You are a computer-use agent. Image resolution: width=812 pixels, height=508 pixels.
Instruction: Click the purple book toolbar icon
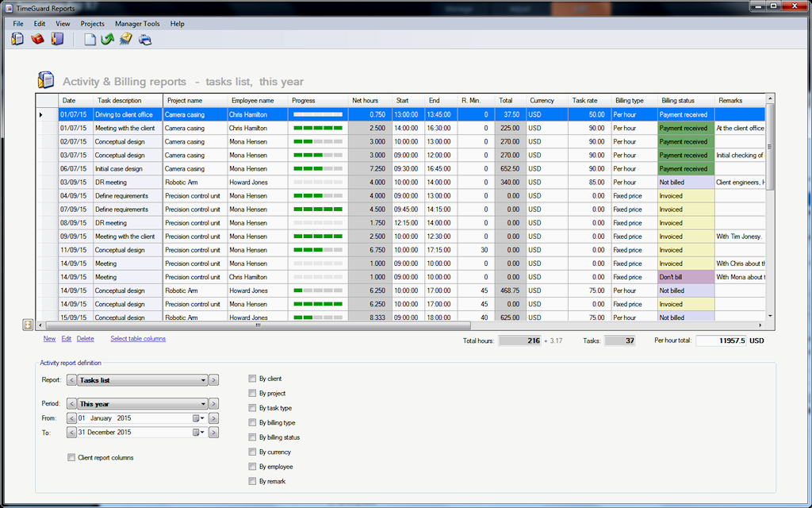(57, 39)
